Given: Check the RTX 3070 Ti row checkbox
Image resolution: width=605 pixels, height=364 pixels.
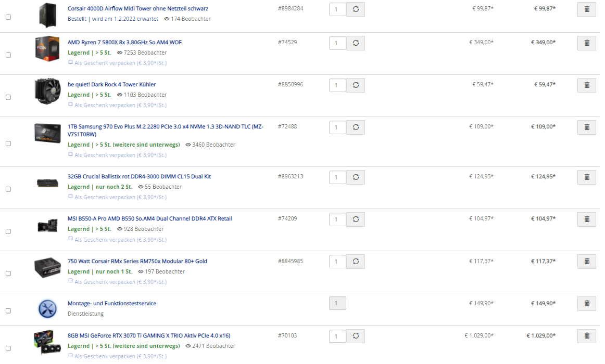Looking at the screenshot, I should (8, 348).
